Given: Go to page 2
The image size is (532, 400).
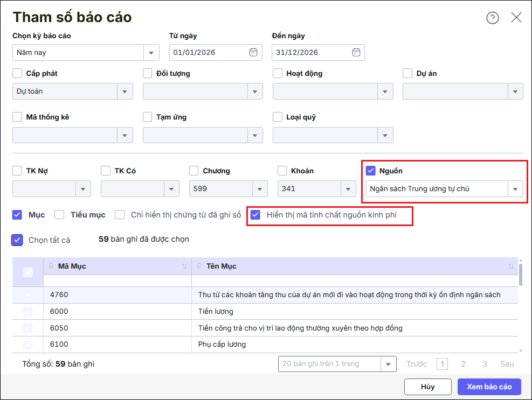Looking at the screenshot, I should pyautogui.click(x=464, y=364).
